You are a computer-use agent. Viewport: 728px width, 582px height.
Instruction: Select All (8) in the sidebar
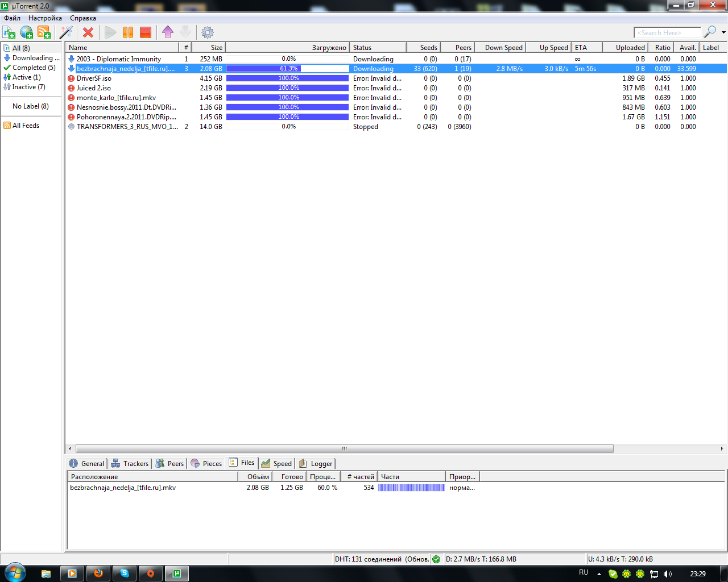[x=21, y=48]
